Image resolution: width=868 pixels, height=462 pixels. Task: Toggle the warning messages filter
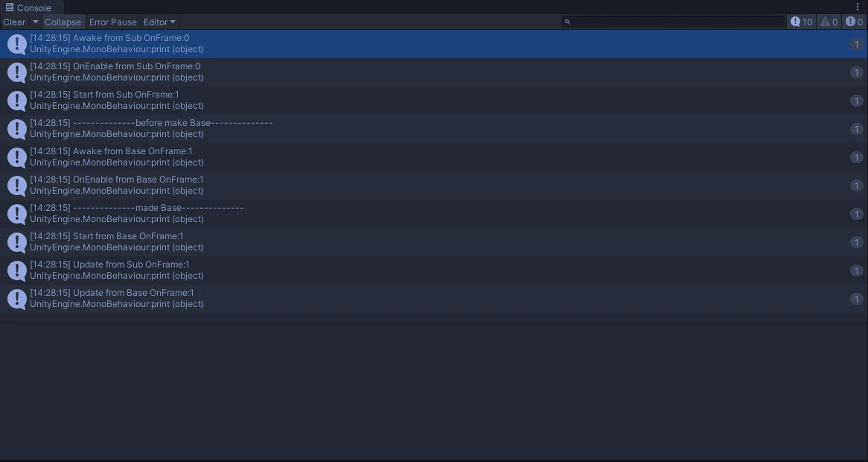click(x=829, y=22)
